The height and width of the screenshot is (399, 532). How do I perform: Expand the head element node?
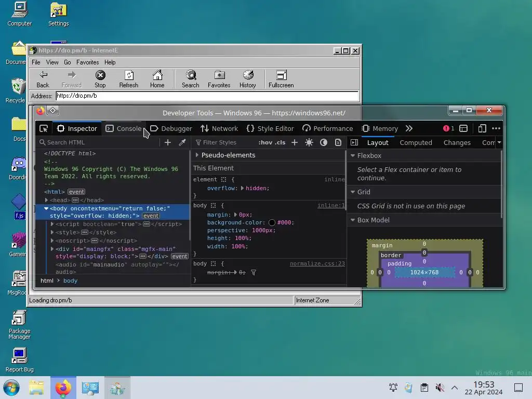point(46,200)
